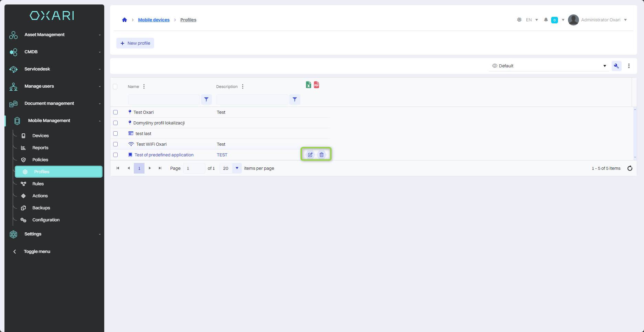Image resolution: width=644 pixels, height=332 pixels.
Task: Open Policies in the sidebar
Action: point(40,160)
